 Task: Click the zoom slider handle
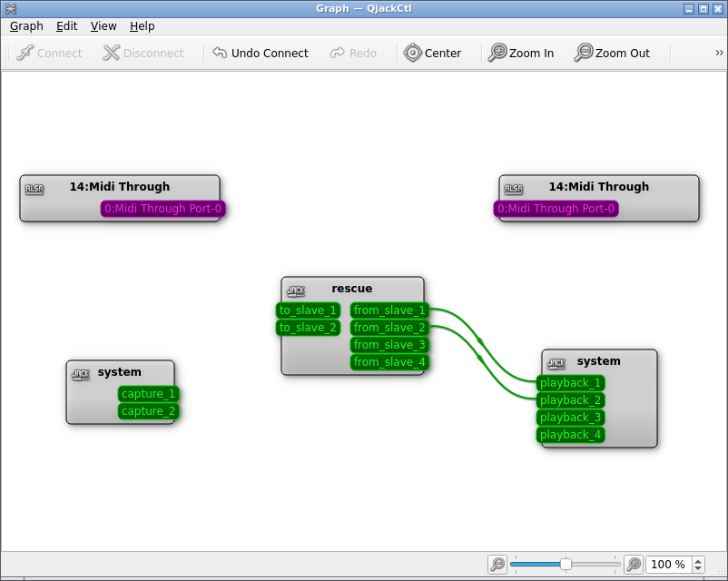566,565
